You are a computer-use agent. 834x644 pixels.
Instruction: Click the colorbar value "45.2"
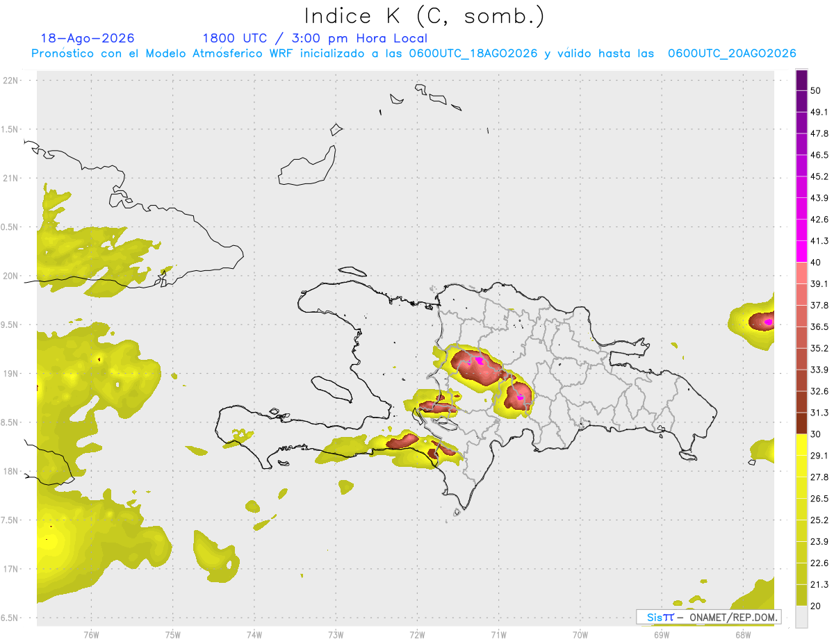(819, 176)
